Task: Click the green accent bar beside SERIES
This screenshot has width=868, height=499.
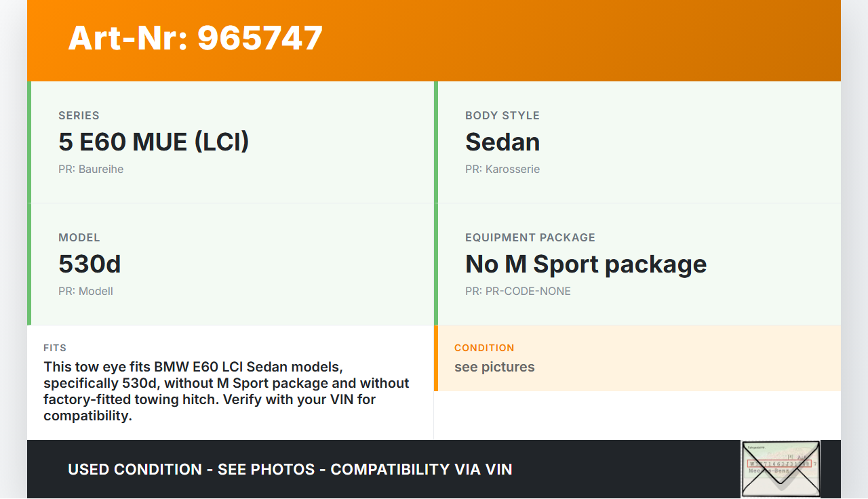Action: 29,142
